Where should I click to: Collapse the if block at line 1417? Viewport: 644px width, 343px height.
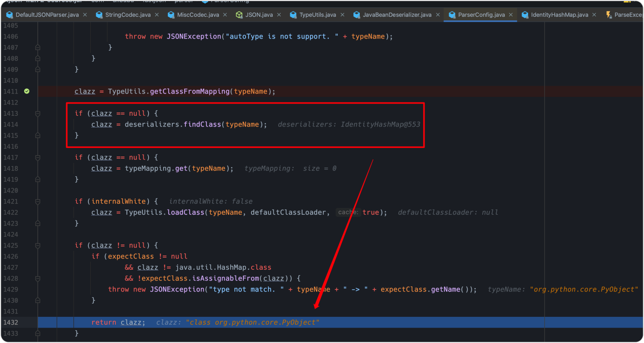38,157
